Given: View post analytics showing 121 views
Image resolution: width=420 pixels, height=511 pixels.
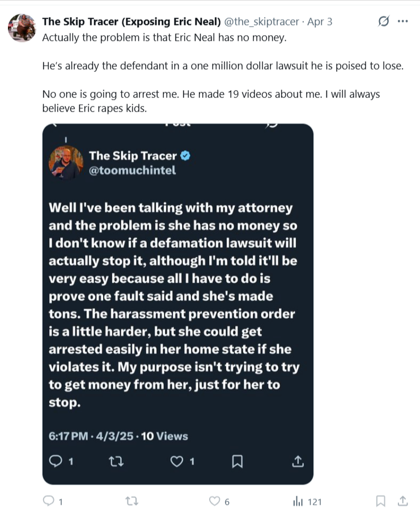Looking at the screenshot, I should pos(298,501).
